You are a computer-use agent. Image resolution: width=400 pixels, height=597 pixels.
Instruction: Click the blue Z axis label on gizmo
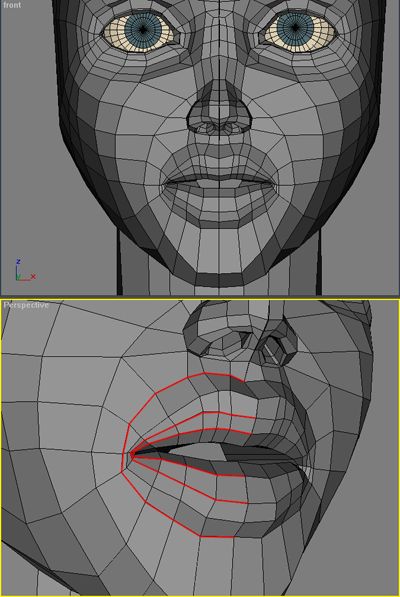(18, 262)
